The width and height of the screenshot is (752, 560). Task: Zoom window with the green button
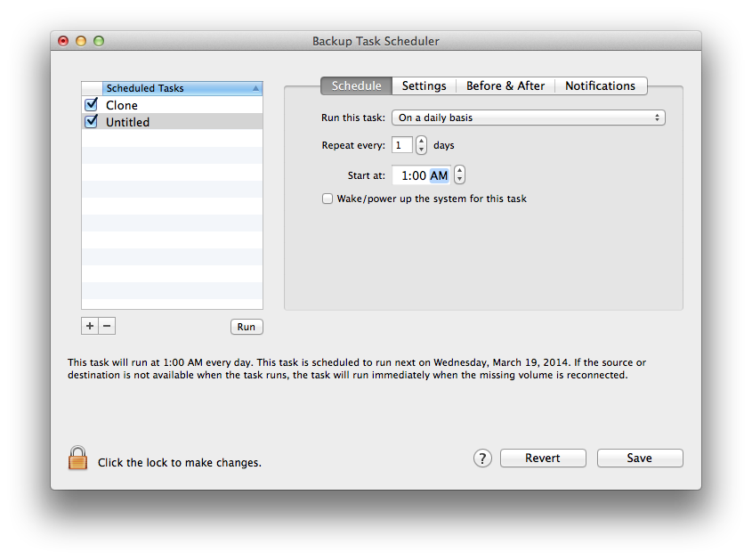coord(99,41)
